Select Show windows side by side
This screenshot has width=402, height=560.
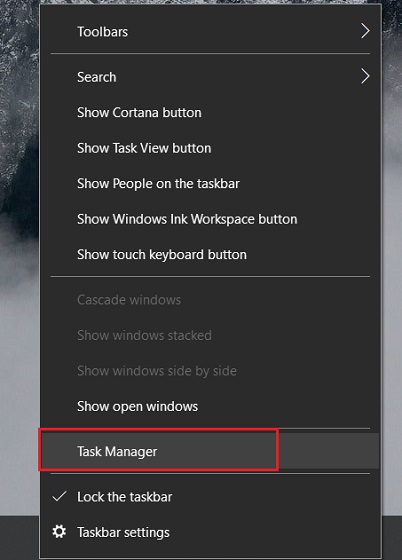click(210, 370)
